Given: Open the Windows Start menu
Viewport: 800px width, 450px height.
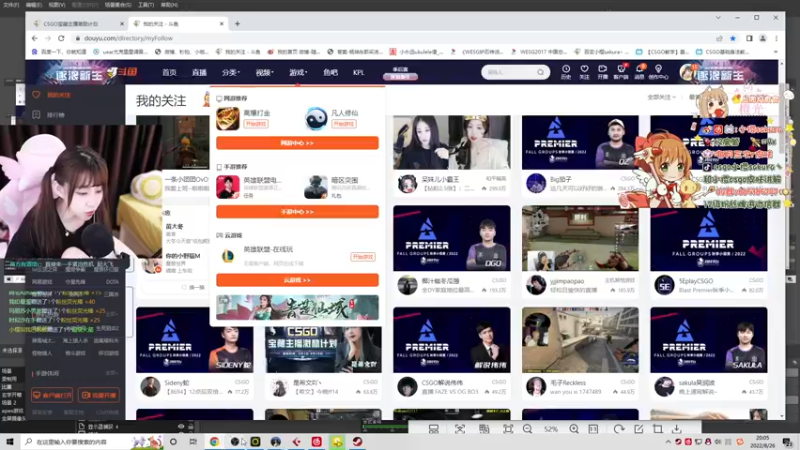Looking at the screenshot, I should (x=10, y=441).
